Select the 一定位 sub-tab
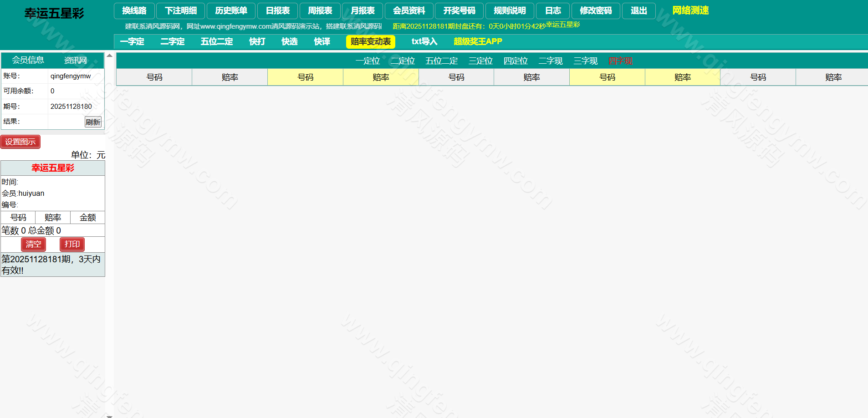 368,61
